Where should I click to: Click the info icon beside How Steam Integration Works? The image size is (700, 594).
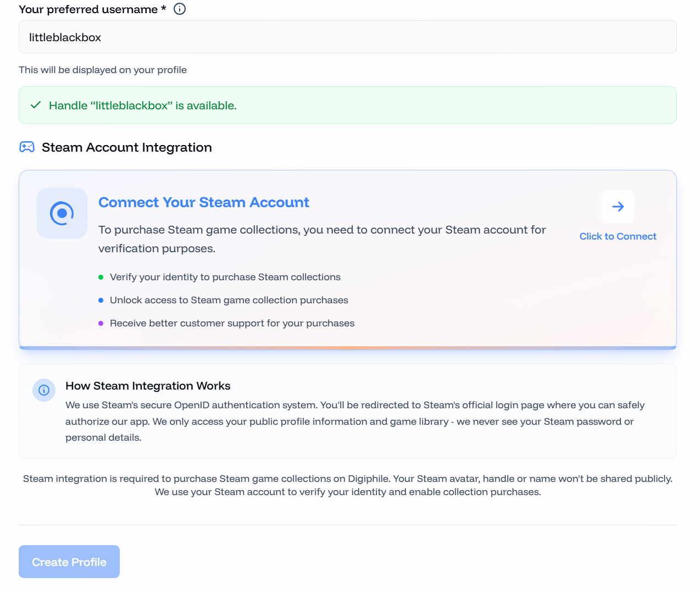click(44, 390)
